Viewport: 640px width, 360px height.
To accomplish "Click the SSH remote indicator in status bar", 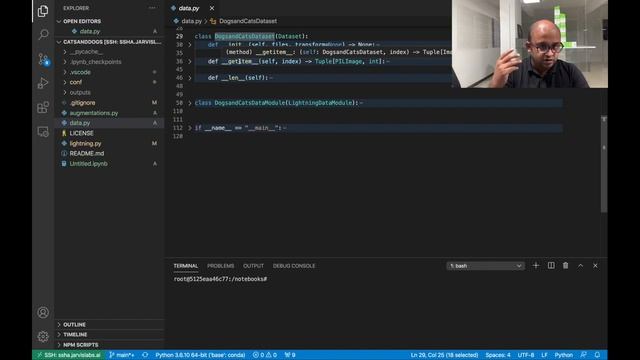I will pos(69,355).
